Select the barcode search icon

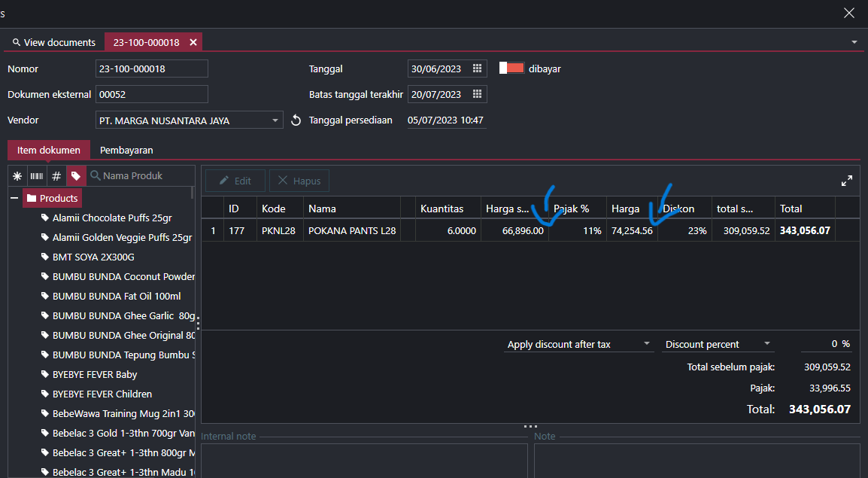(x=37, y=175)
